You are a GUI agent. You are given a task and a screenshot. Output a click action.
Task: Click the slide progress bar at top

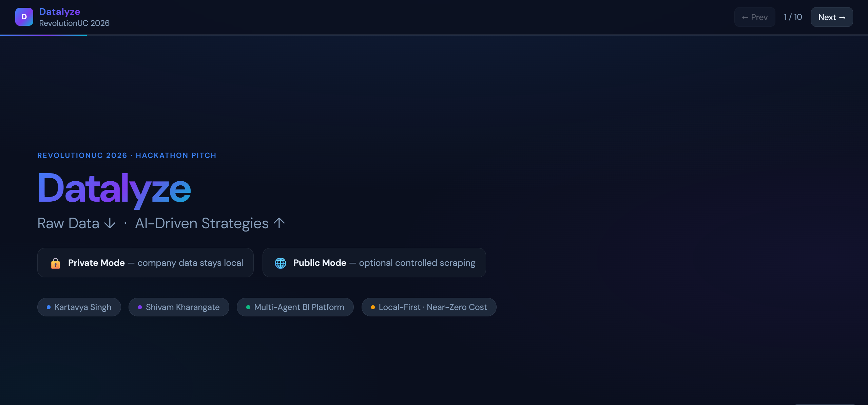[x=434, y=35]
